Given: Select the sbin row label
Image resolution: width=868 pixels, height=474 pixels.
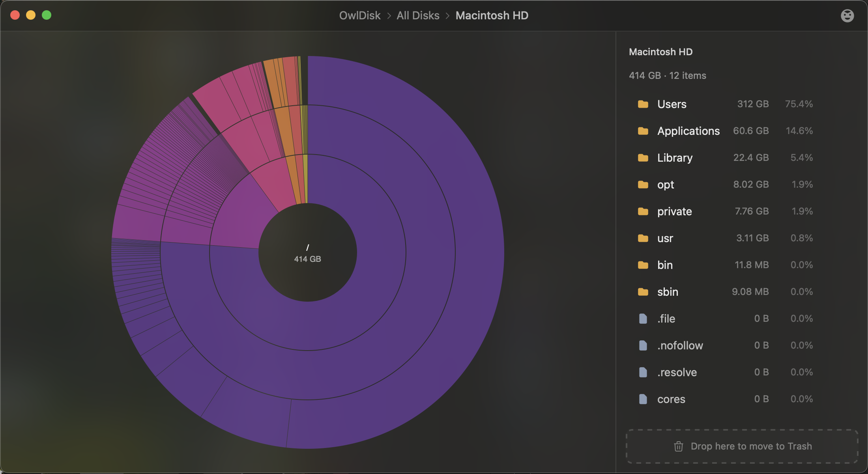Looking at the screenshot, I should [x=668, y=292].
